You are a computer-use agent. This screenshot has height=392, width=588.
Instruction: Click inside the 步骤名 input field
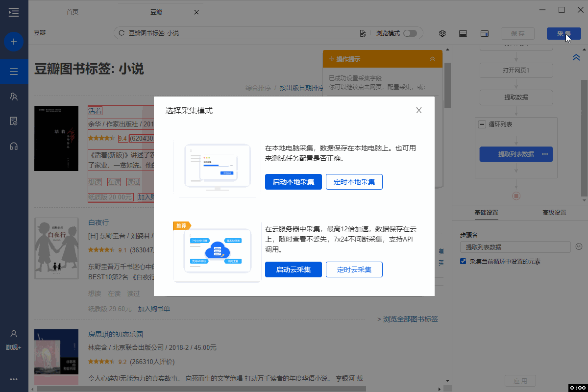[x=515, y=247]
